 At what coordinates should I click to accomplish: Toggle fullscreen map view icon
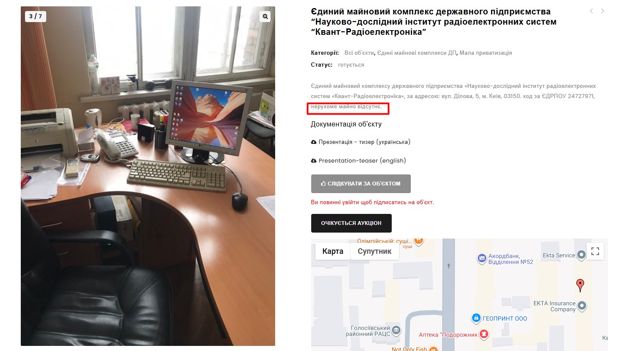coord(595,251)
